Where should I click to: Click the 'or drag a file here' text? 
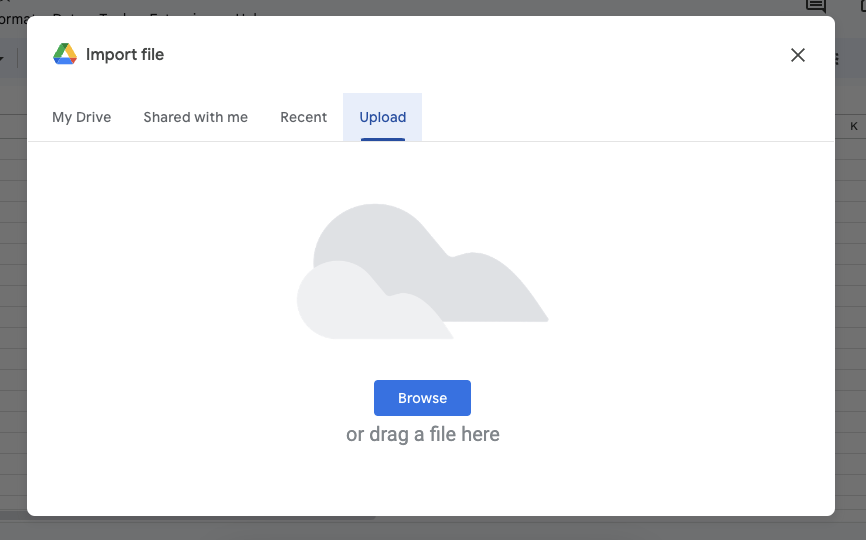click(x=423, y=434)
